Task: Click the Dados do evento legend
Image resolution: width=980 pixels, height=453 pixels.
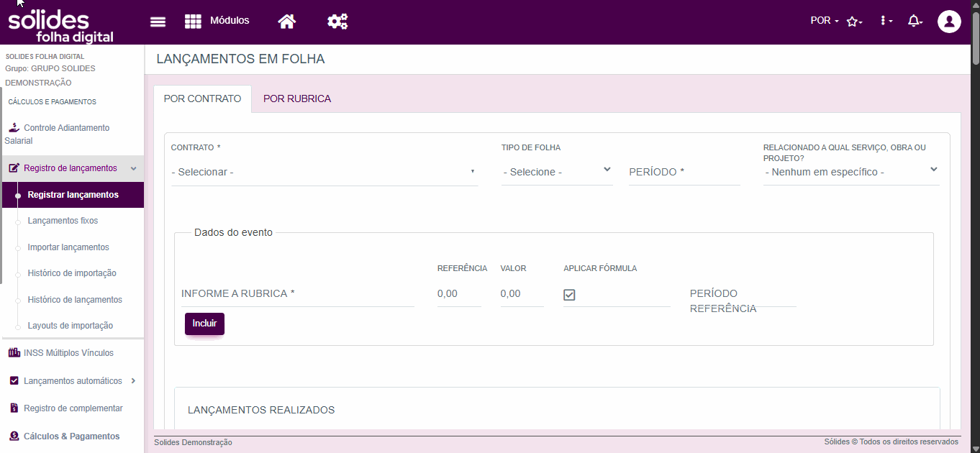Action: [233, 232]
